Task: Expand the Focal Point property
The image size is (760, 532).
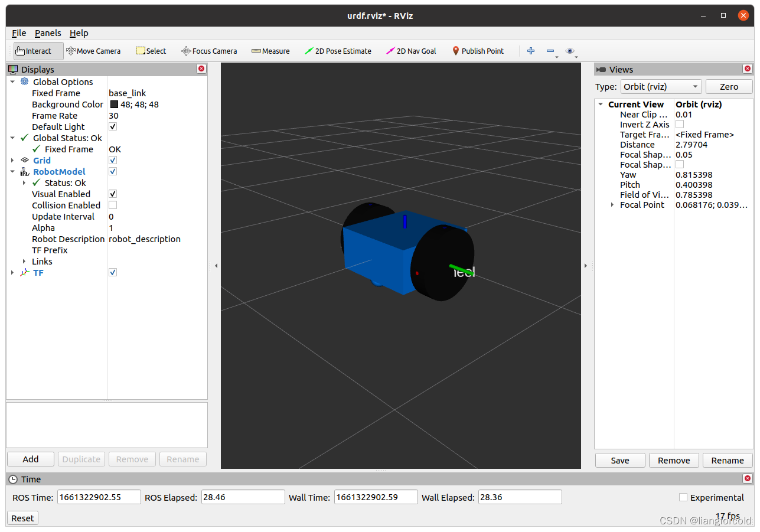Action: tap(612, 204)
